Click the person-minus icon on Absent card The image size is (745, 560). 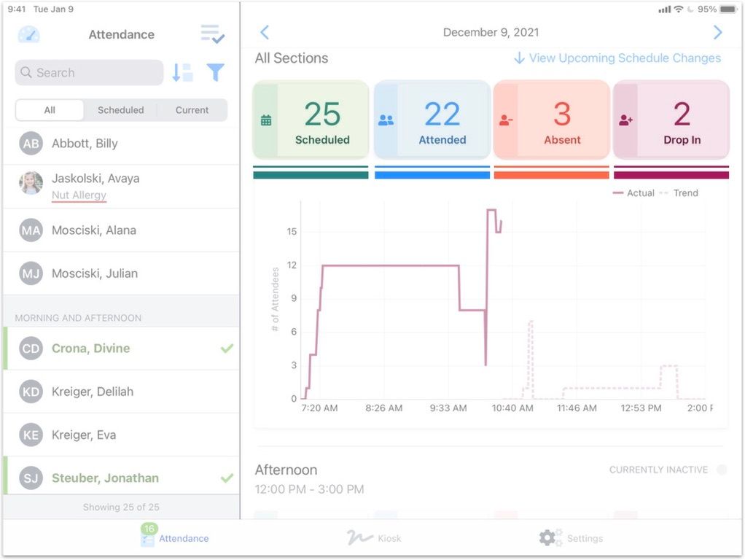[x=506, y=120]
